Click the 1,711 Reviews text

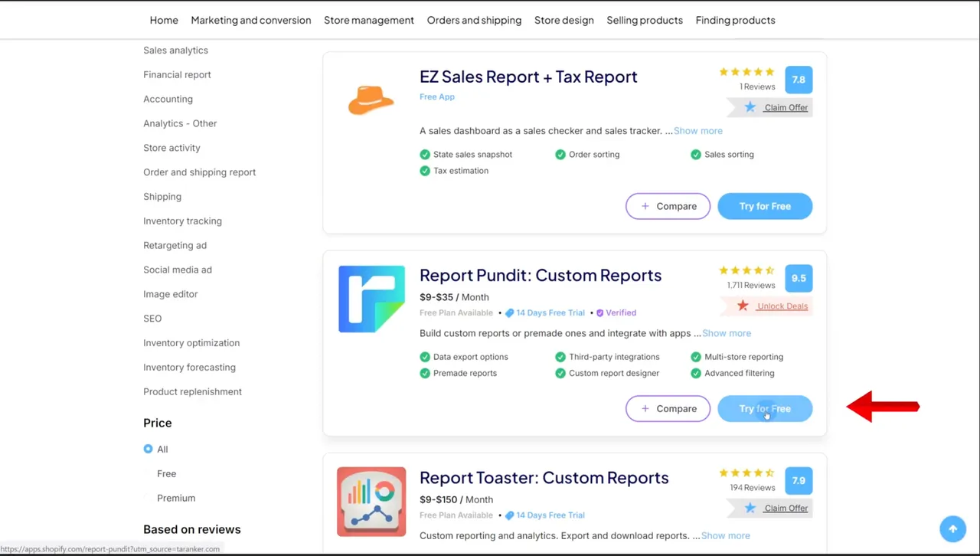coord(751,285)
